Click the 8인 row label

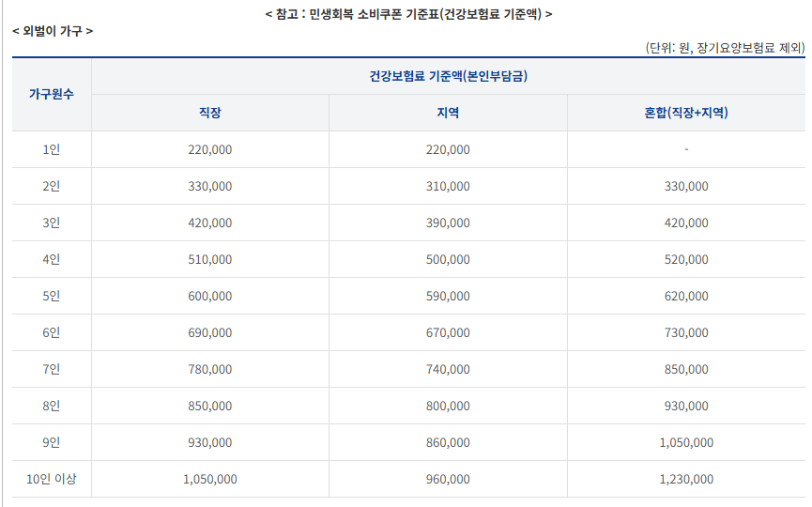pos(52,406)
